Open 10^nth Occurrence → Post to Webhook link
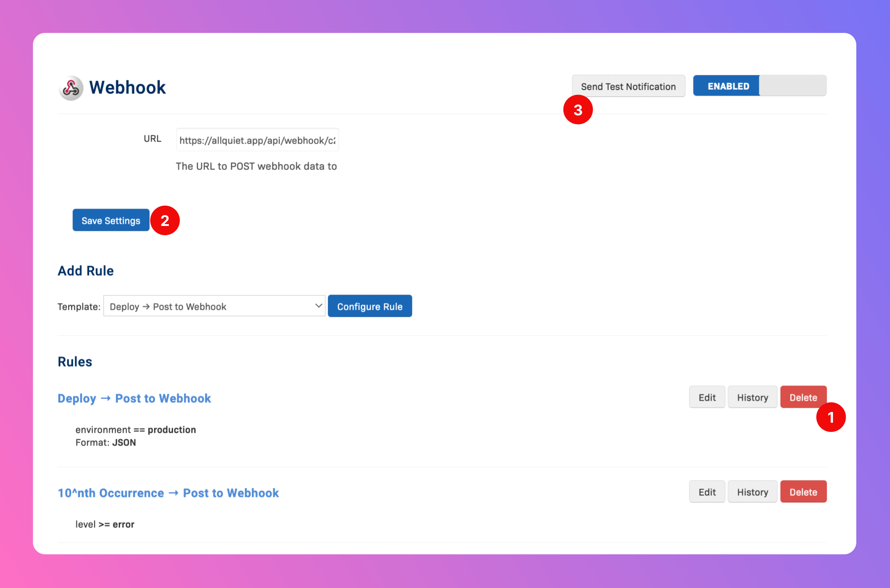 click(x=168, y=493)
